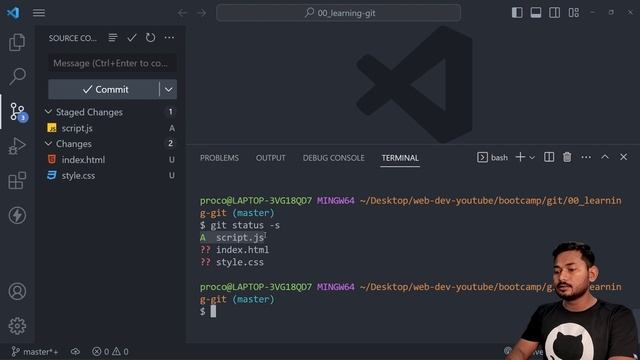640x360 pixels.
Task: Toggle the bottom panel layout icon
Action: click(536, 13)
